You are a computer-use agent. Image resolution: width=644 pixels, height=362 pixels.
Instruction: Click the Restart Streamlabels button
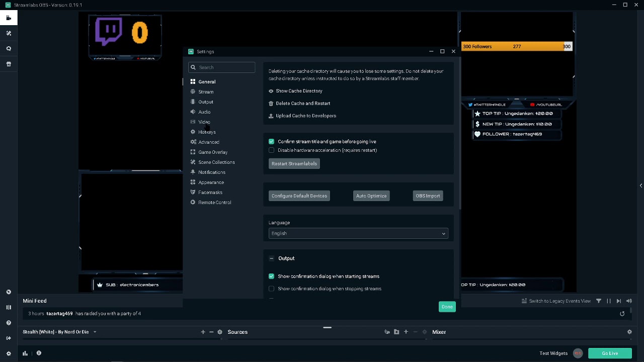pos(294,164)
